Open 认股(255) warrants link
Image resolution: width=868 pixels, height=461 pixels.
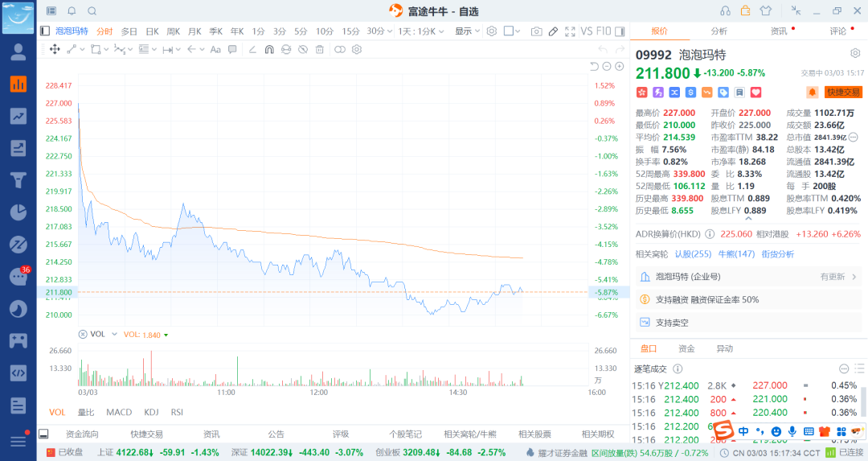[x=693, y=254]
